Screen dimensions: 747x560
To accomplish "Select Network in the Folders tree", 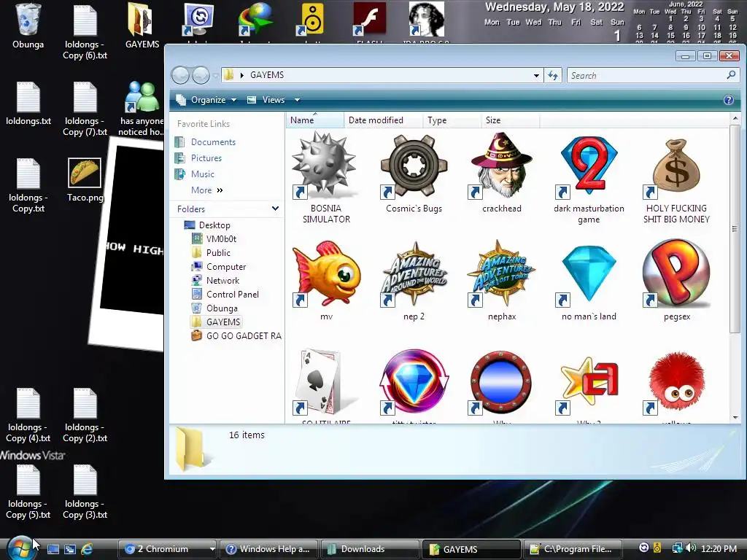I will [x=222, y=281].
